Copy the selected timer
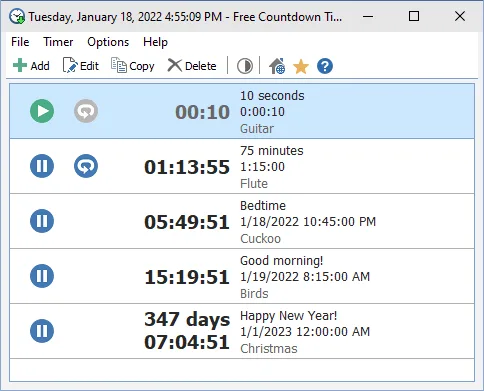The height and width of the screenshot is (391, 484). (133, 66)
